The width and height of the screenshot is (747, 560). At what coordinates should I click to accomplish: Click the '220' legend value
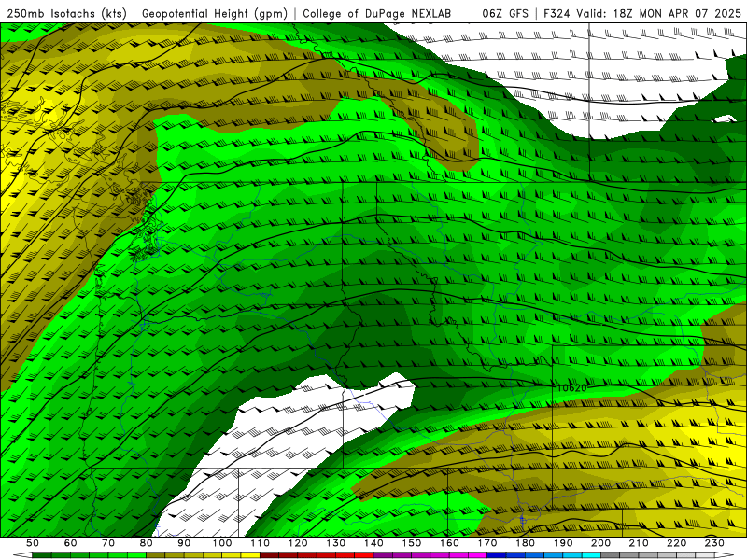676,543
